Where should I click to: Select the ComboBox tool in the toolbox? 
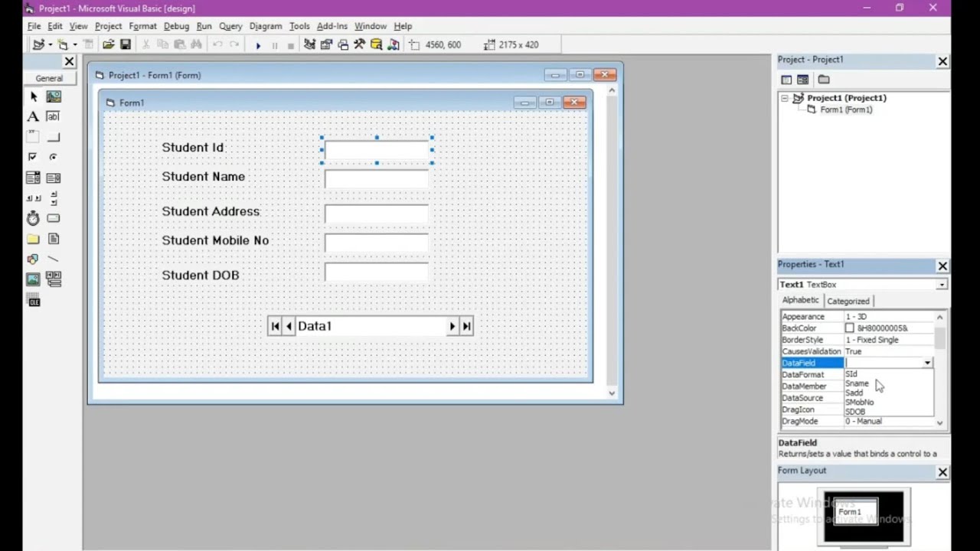coord(33,178)
